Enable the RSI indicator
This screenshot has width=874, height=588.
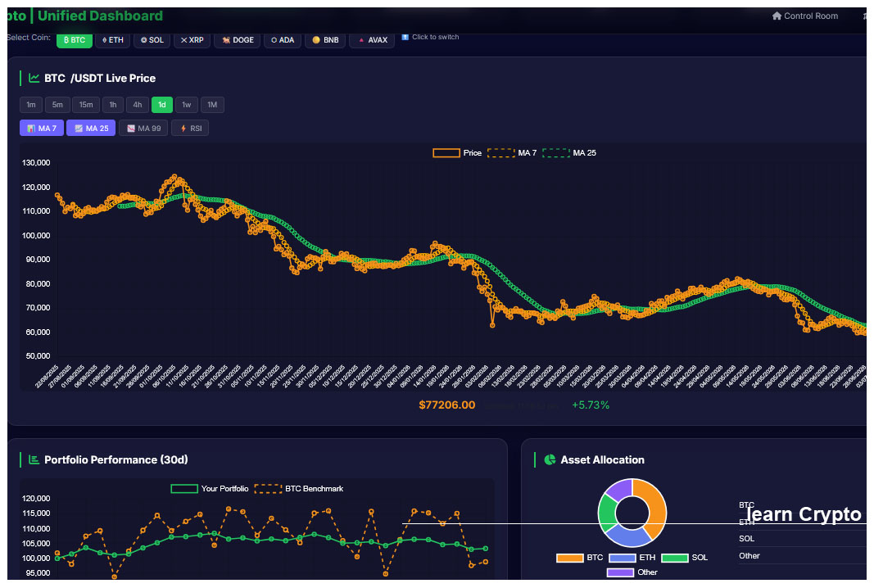(x=190, y=129)
